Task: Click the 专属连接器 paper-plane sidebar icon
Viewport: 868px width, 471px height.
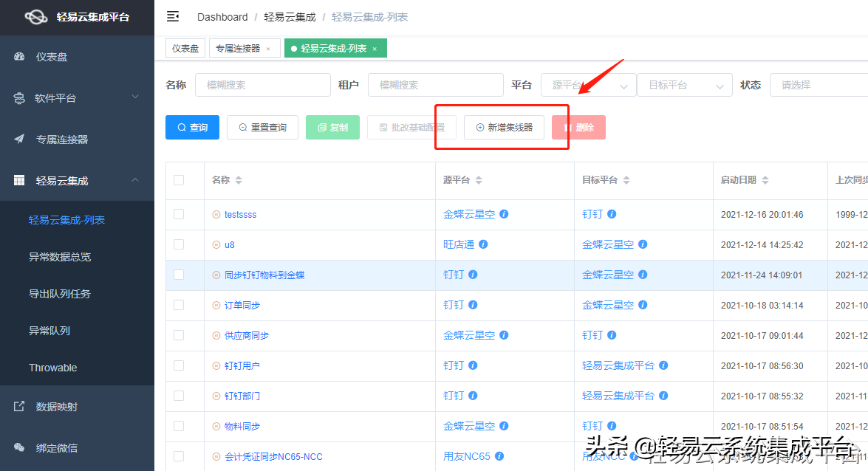Action: pyautogui.click(x=18, y=139)
